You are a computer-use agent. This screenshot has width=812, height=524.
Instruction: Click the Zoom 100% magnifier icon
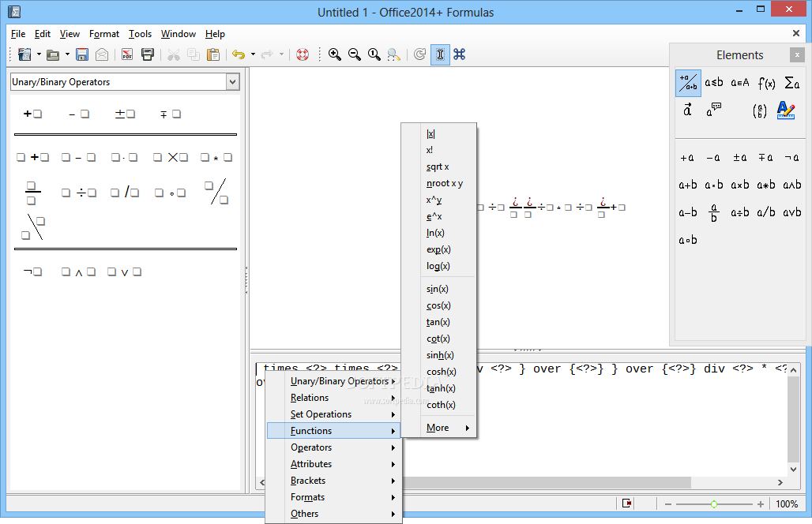tap(374, 54)
